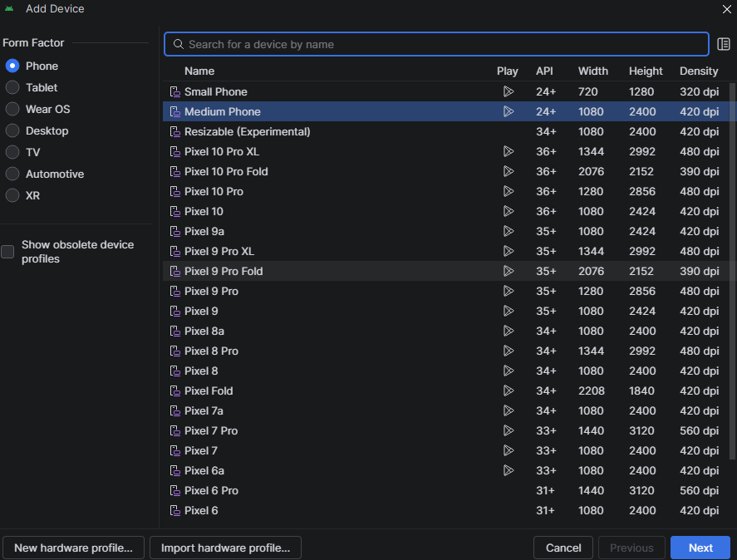737x560 pixels.
Task: Click the device icon beside Pixel Fold
Action: (x=174, y=391)
